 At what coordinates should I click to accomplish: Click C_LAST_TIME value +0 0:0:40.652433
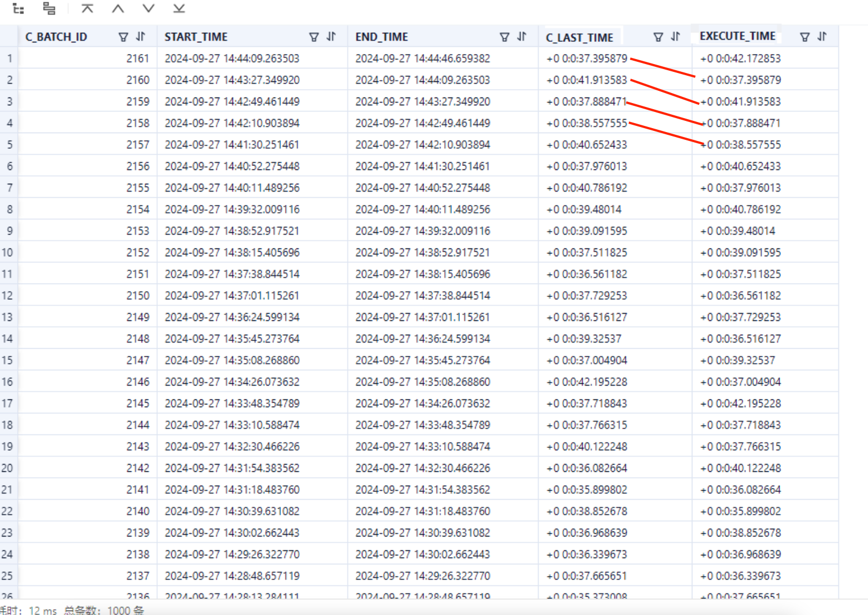(x=586, y=144)
